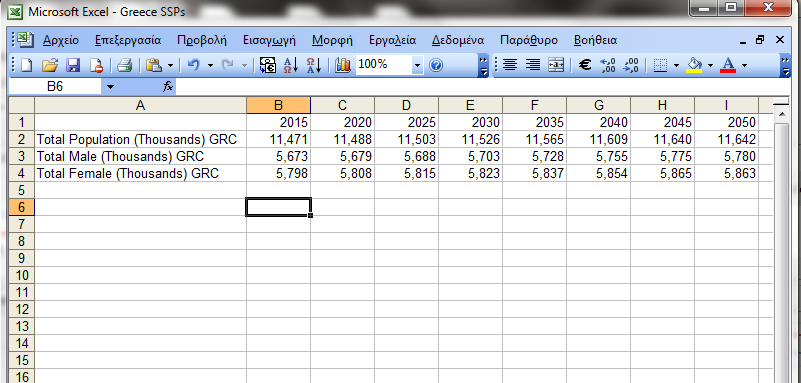
Task: Select the year 2050 header cell
Action: [x=726, y=122]
